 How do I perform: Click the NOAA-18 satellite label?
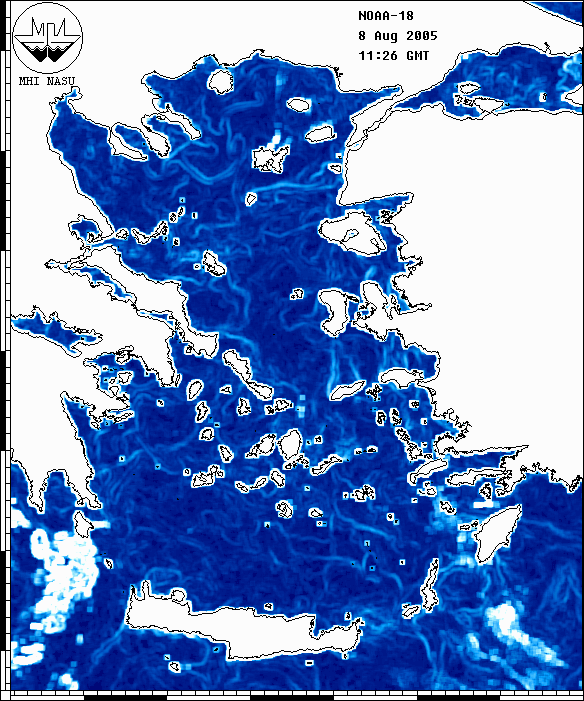coord(386,16)
